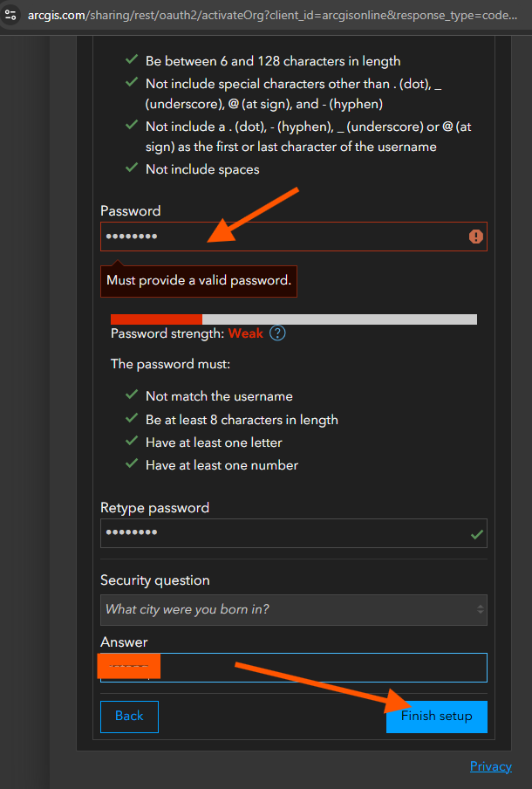Viewport: 532px width, 789px height.
Task: Click the Finish setup button
Action: (436, 717)
